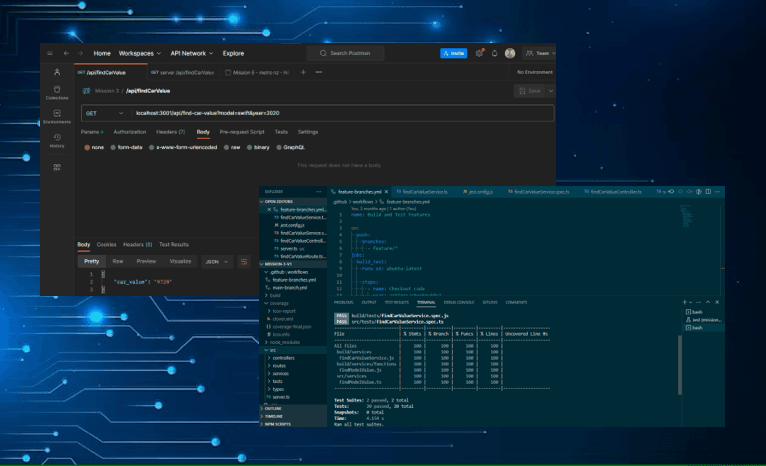The width and height of the screenshot is (766, 466).
Task: Switch to Authorization request tab
Action: pos(129,132)
